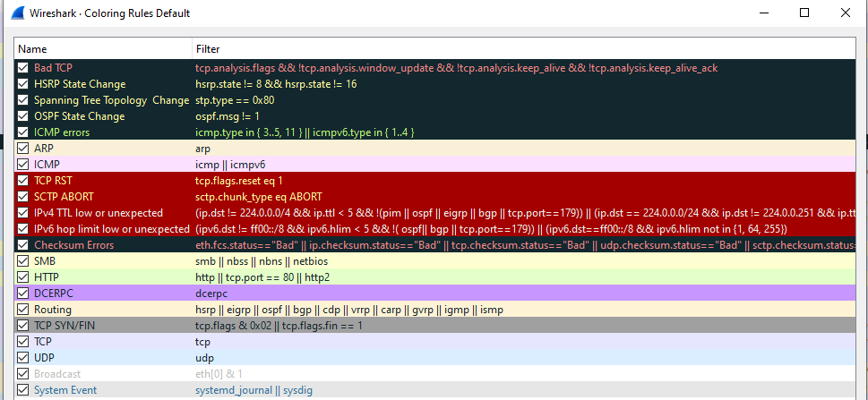This screenshot has width=868, height=400.
Task: Disable the ARP coloring rule checkbox
Action: tap(23, 149)
